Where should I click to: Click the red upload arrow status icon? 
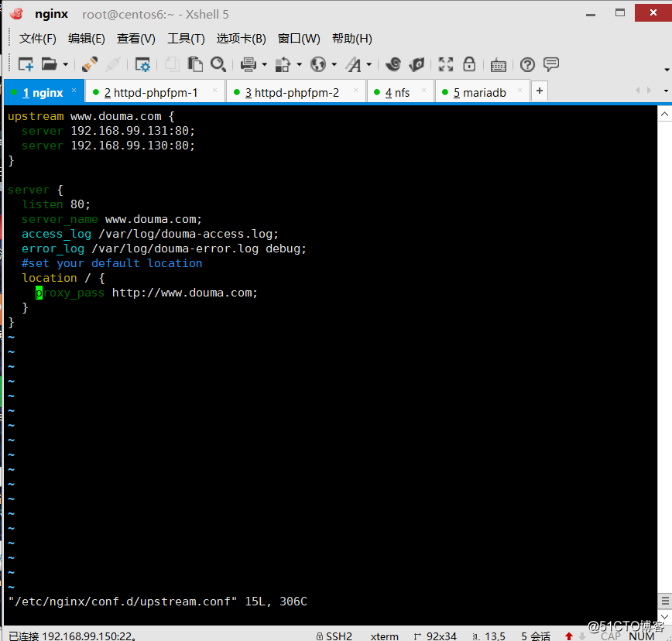569,636
